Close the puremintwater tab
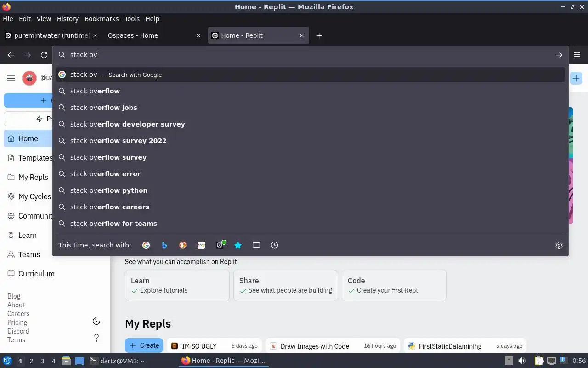Image resolution: width=588 pixels, height=368 pixels. pyautogui.click(x=95, y=35)
